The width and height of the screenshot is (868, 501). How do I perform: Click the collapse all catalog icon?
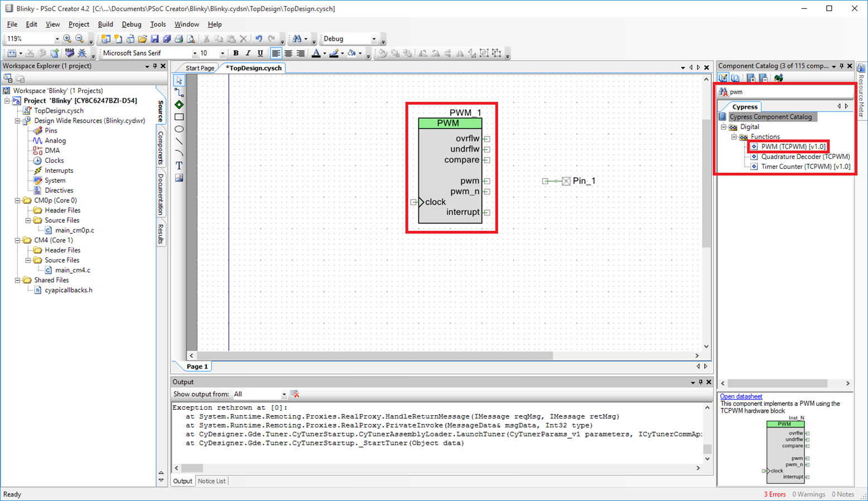point(763,78)
